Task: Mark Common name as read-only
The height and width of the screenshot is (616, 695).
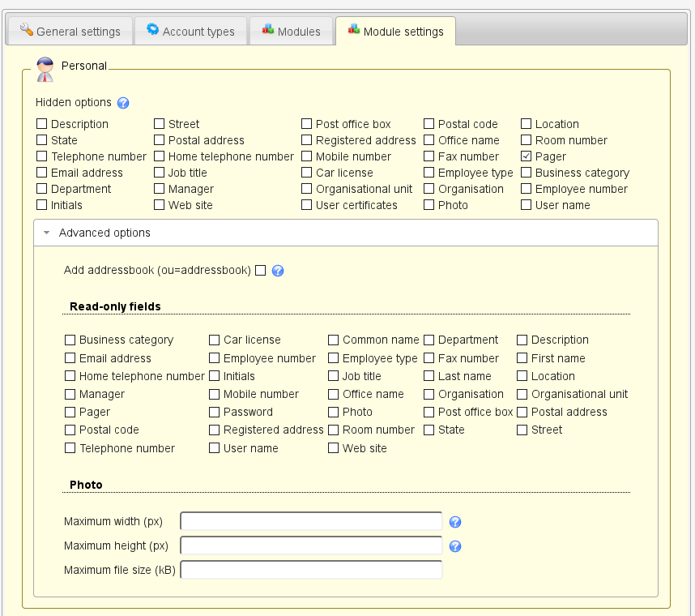Action: tap(334, 340)
